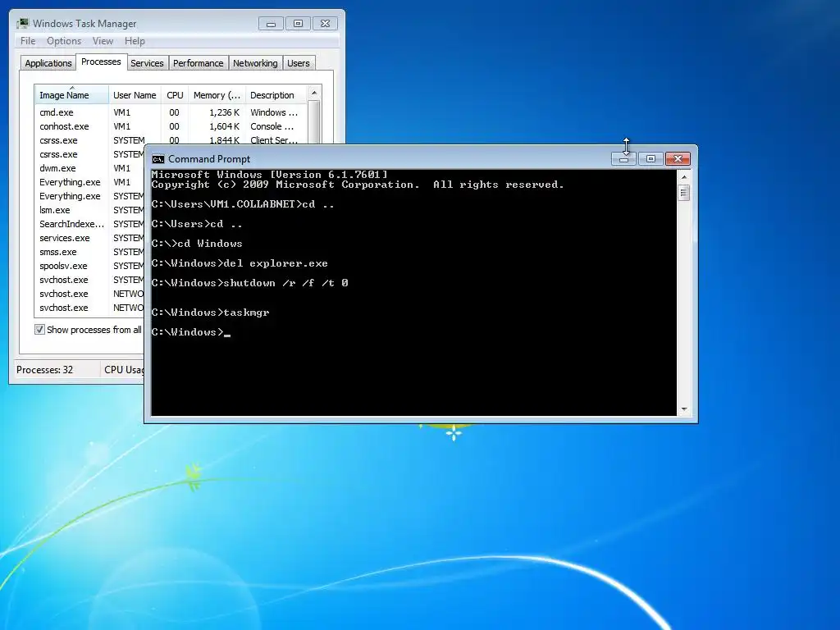The height and width of the screenshot is (630, 840).
Task: Switch to the Users tab
Action: (x=299, y=63)
